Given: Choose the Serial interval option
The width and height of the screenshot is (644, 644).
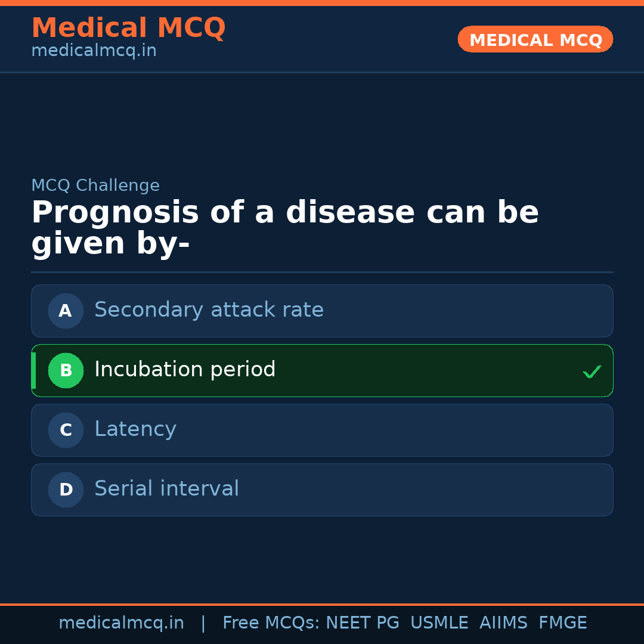Looking at the screenshot, I should tap(166, 489).
